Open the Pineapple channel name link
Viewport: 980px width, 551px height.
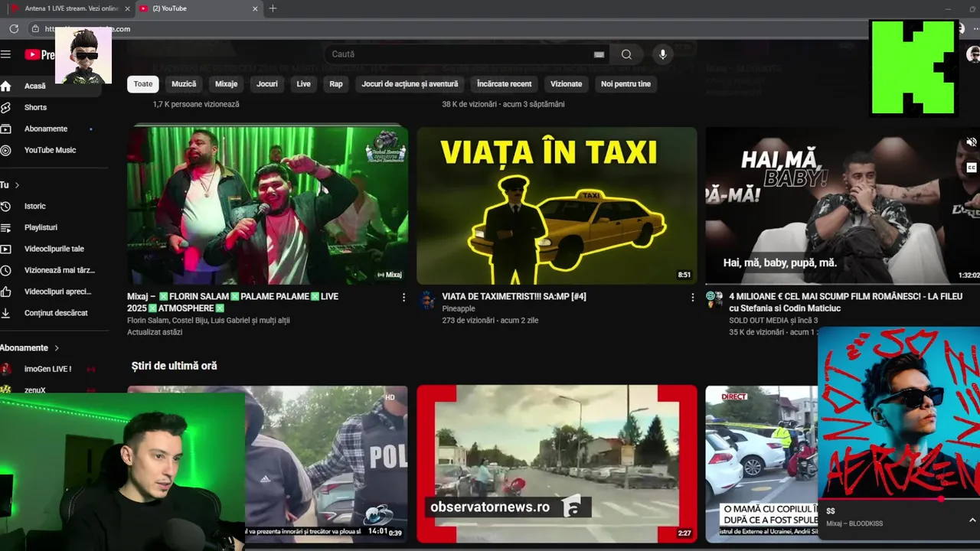tap(459, 308)
